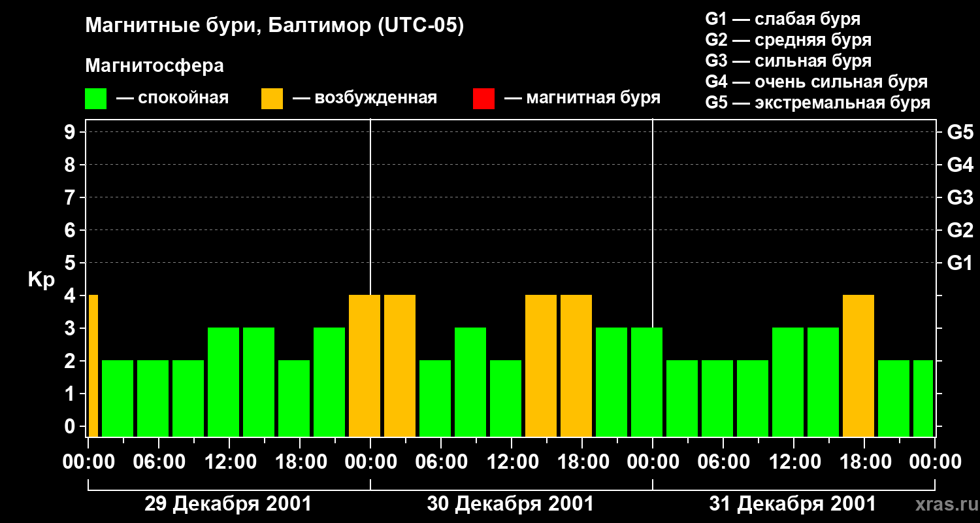Select the only orange bar on 31 December
The height and width of the screenshot is (523, 980).
click(x=858, y=365)
